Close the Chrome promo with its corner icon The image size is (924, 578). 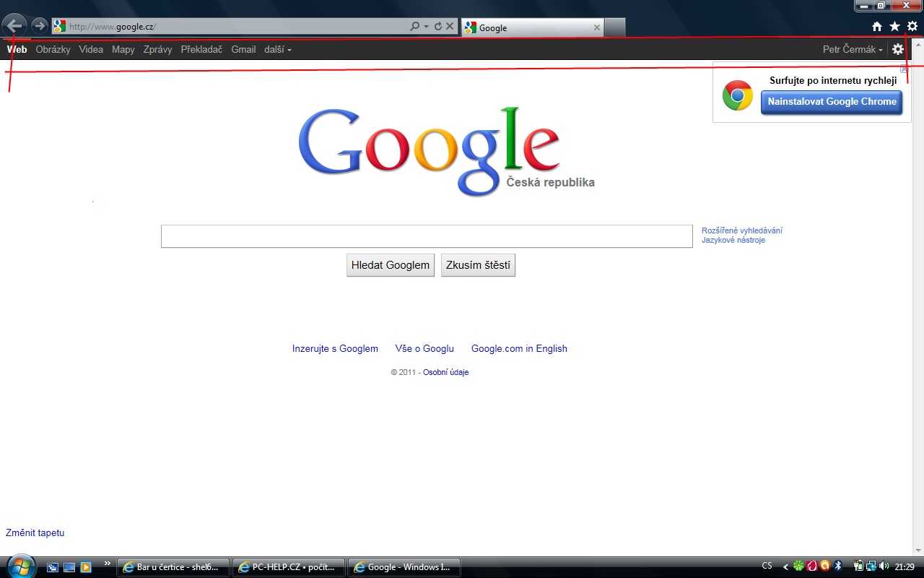pos(904,69)
